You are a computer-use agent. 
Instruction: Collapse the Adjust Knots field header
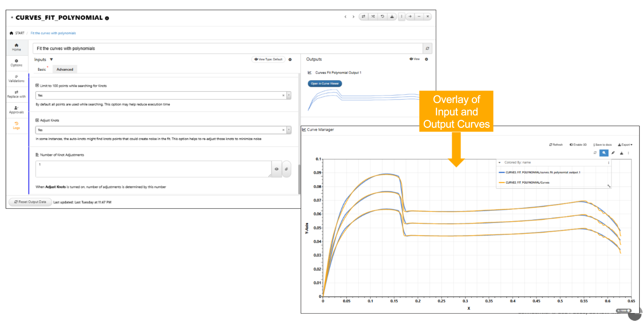coord(37,120)
